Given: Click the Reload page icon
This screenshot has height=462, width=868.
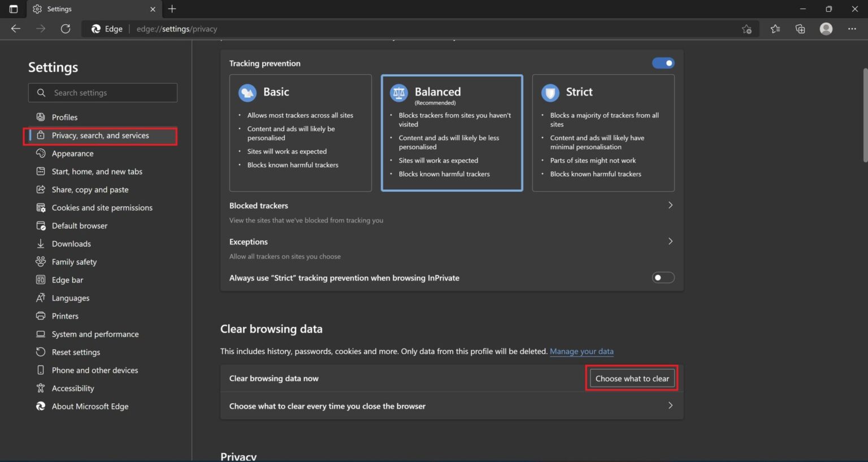Looking at the screenshot, I should tap(66, 28).
